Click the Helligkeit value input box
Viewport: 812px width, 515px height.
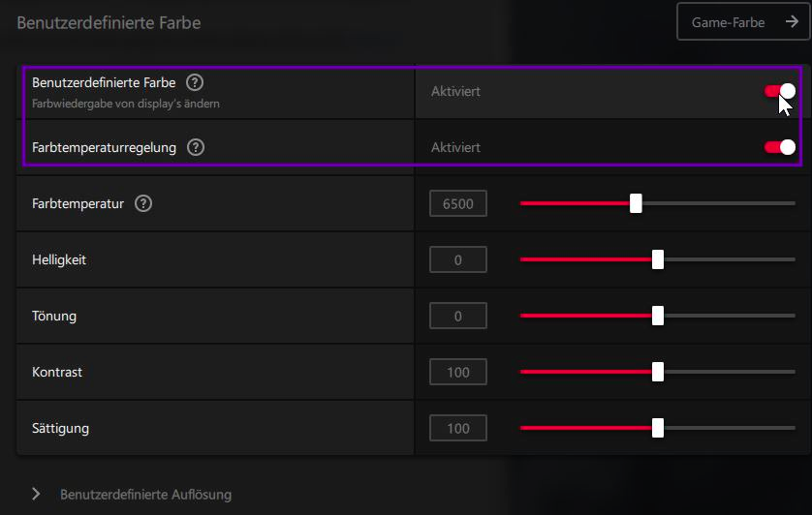(458, 259)
